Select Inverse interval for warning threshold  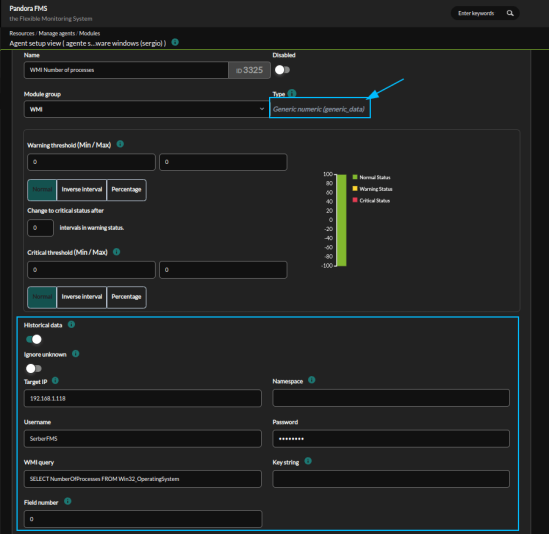pos(82,190)
